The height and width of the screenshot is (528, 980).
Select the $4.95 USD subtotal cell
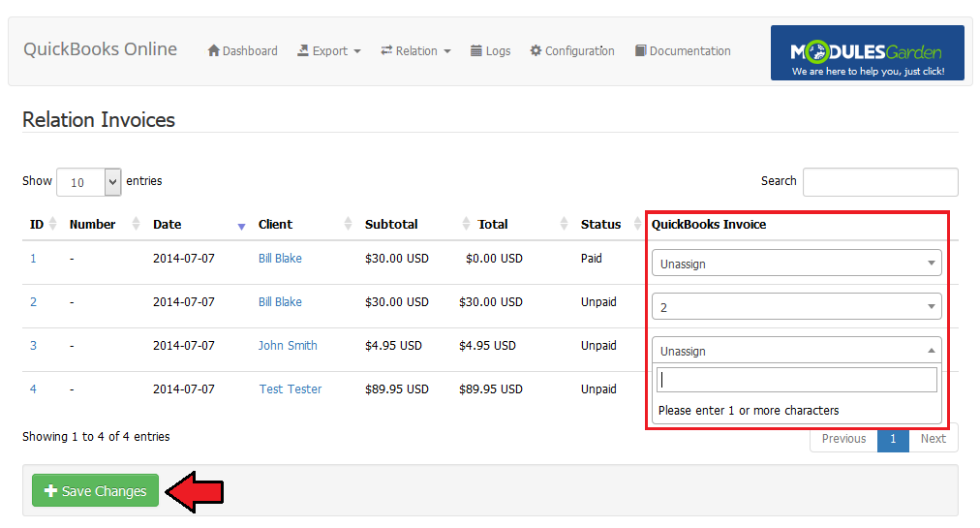coord(393,345)
